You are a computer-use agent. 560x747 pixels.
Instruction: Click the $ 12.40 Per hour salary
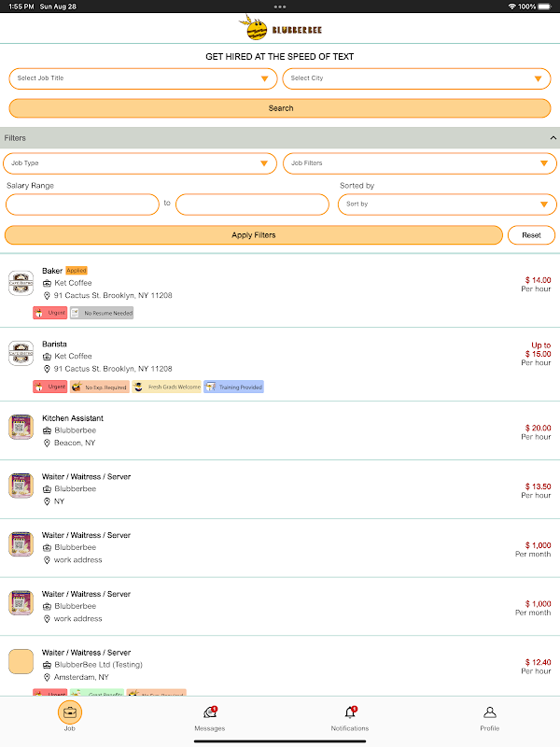point(538,667)
